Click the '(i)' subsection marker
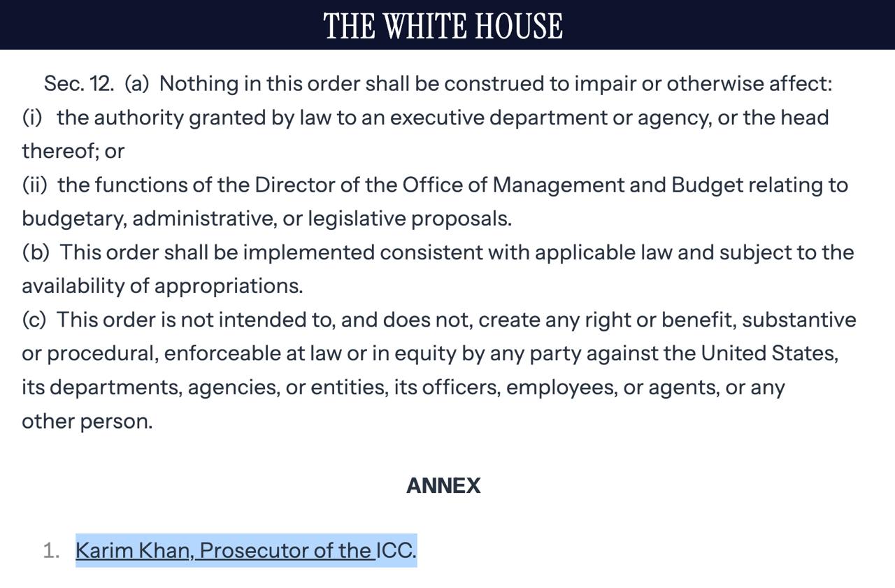 (x=32, y=117)
